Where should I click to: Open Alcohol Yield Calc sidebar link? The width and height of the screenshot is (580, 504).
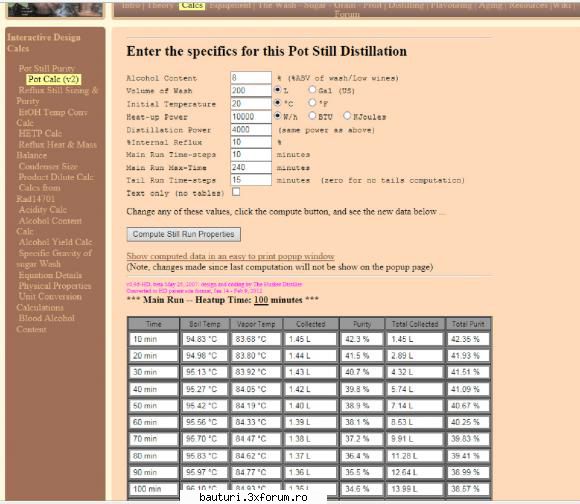(x=55, y=242)
